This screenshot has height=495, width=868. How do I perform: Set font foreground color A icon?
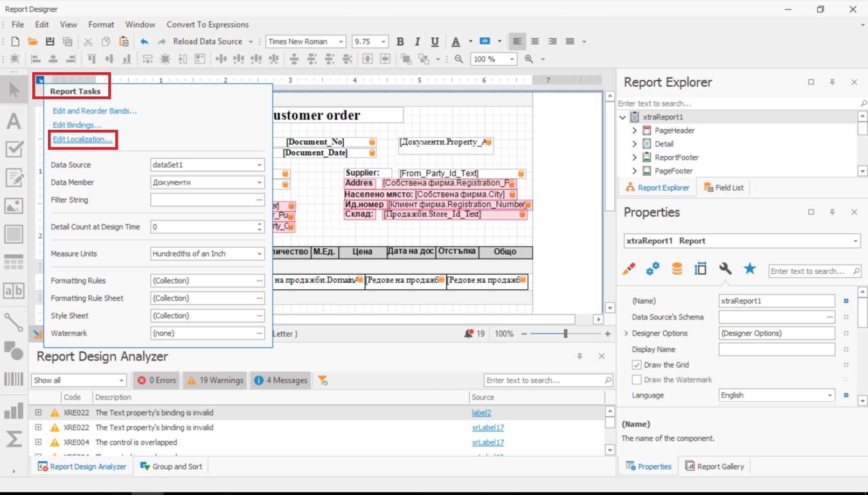coord(456,41)
